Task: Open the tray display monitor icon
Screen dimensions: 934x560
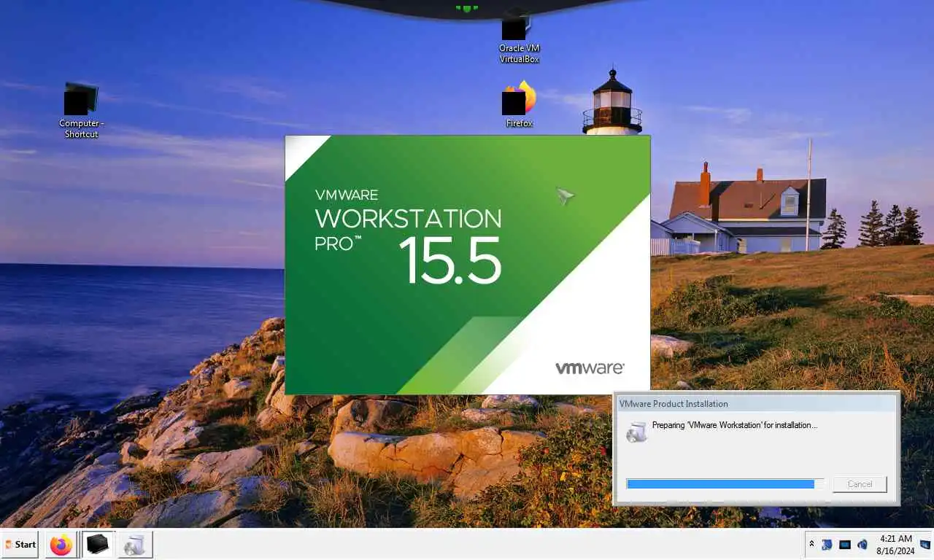Action: tap(845, 545)
